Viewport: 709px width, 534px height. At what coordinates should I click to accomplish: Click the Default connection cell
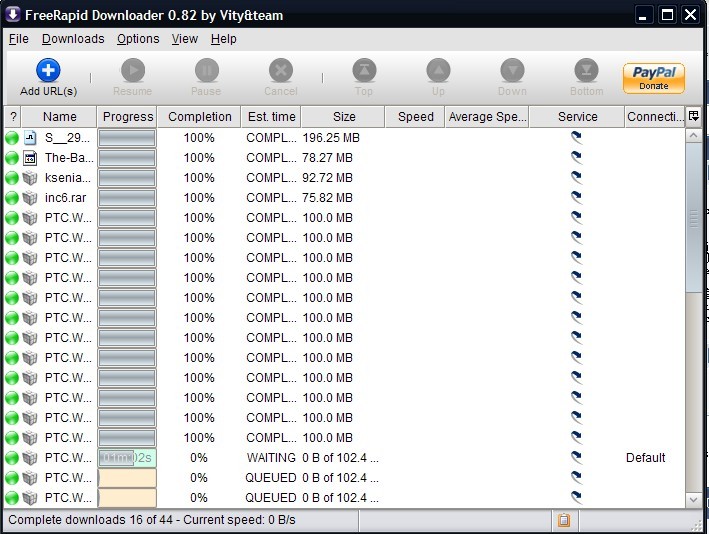[645, 458]
